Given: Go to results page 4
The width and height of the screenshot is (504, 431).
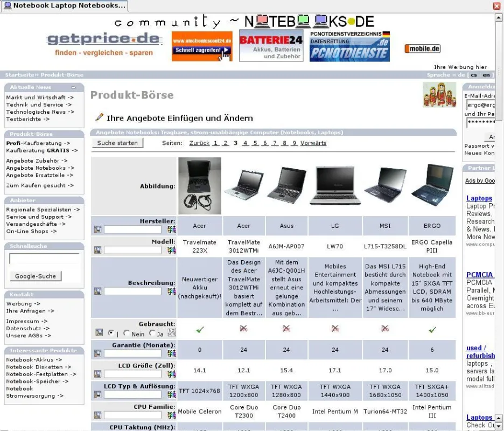Looking at the screenshot, I should click(245, 143).
